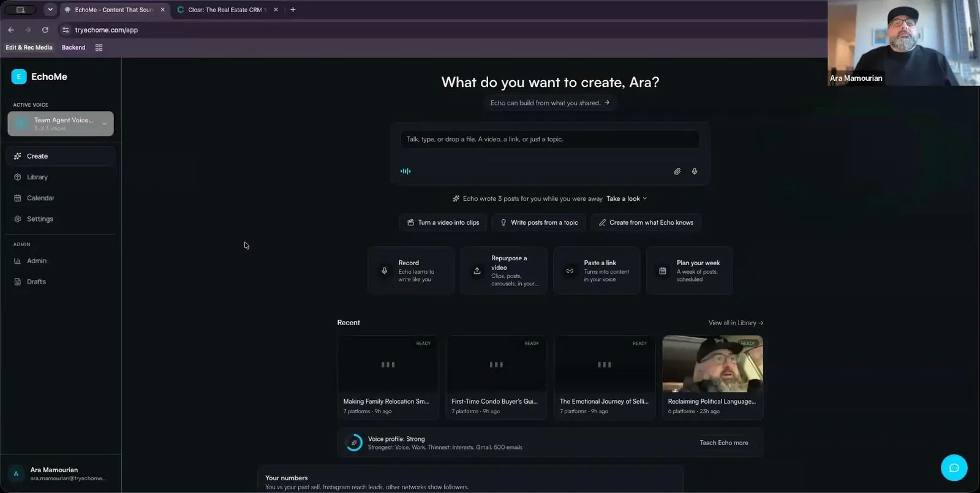The width and height of the screenshot is (980, 493).
Task: Click the paperclip attach file icon
Action: click(x=677, y=171)
